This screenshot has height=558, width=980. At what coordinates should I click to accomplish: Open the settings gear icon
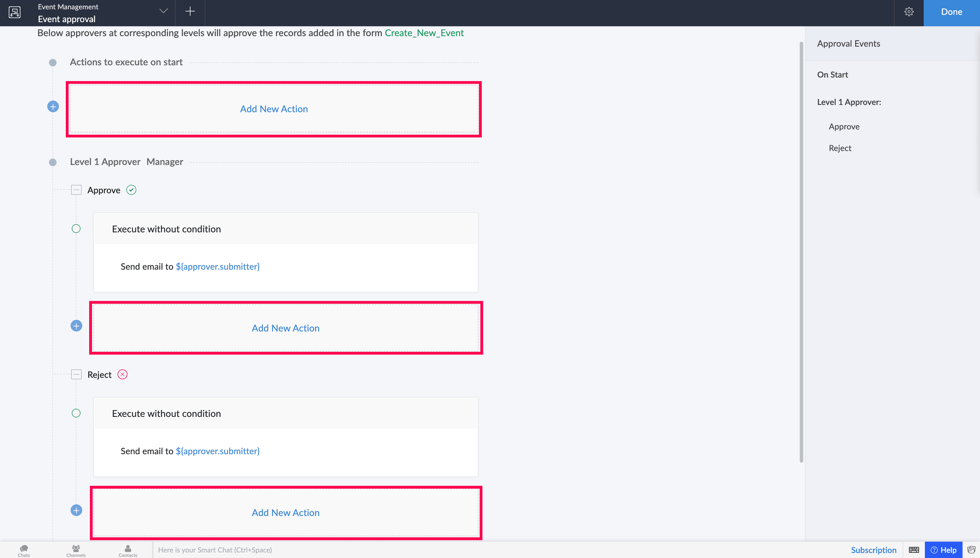click(909, 12)
